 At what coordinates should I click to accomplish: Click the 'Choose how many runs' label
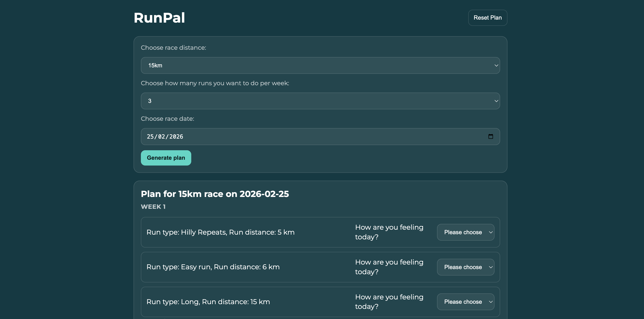[215, 83]
